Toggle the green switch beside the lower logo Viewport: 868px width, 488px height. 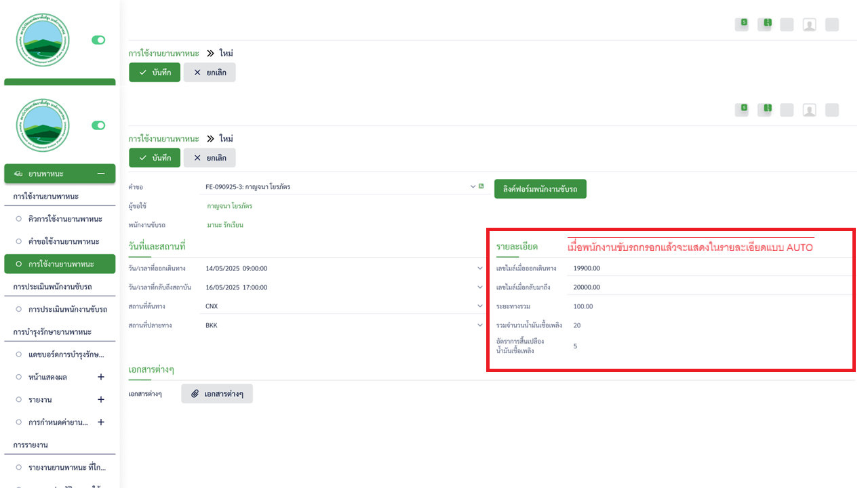(x=98, y=125)
